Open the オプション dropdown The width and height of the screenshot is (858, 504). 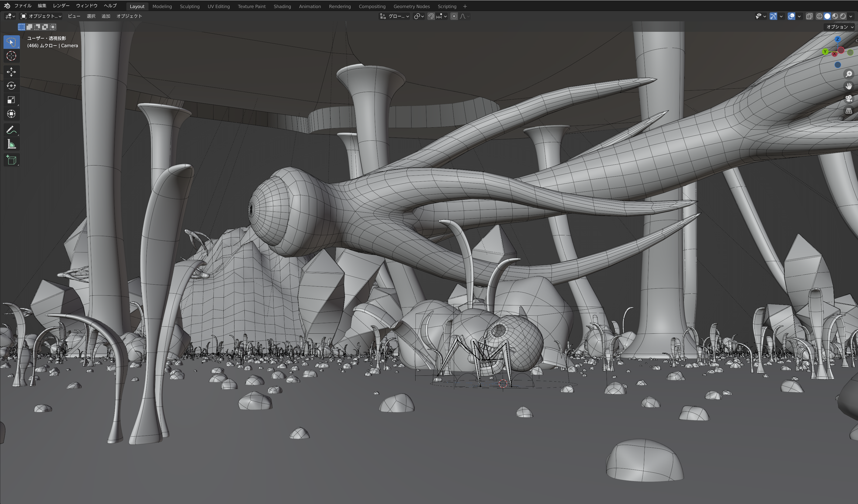[840, 27]
